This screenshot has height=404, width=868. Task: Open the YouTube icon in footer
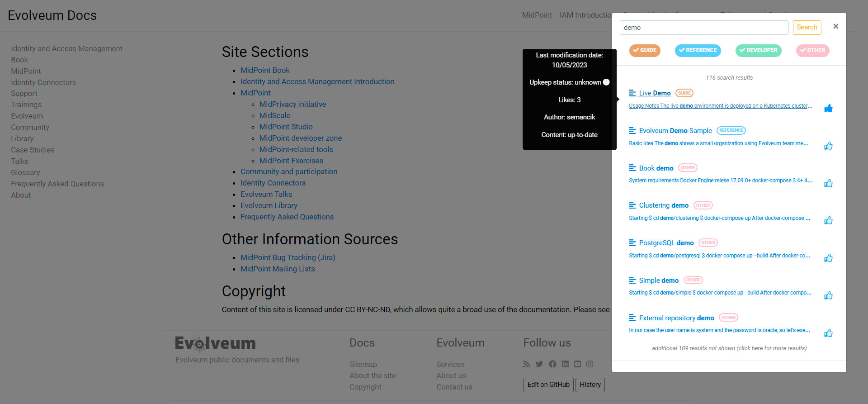(577, 364)
